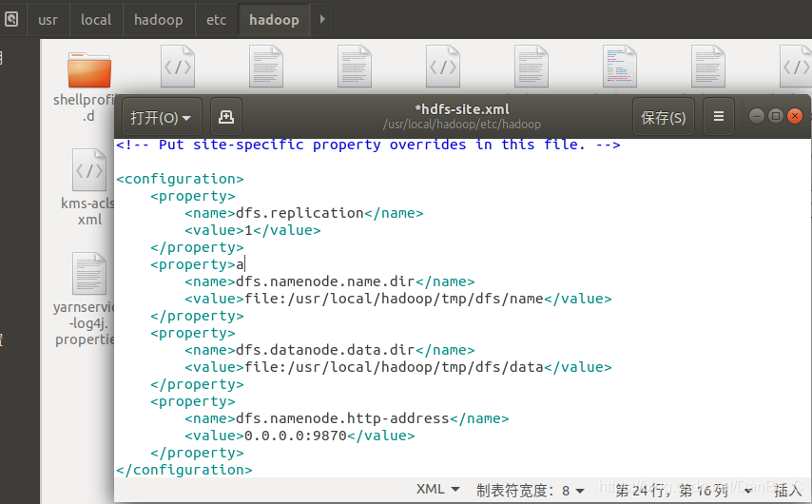This screenshot has height=504, width=812.
Task: Click the <value>1</value> line
Action: pyautogui.click(x=253, y=230)
